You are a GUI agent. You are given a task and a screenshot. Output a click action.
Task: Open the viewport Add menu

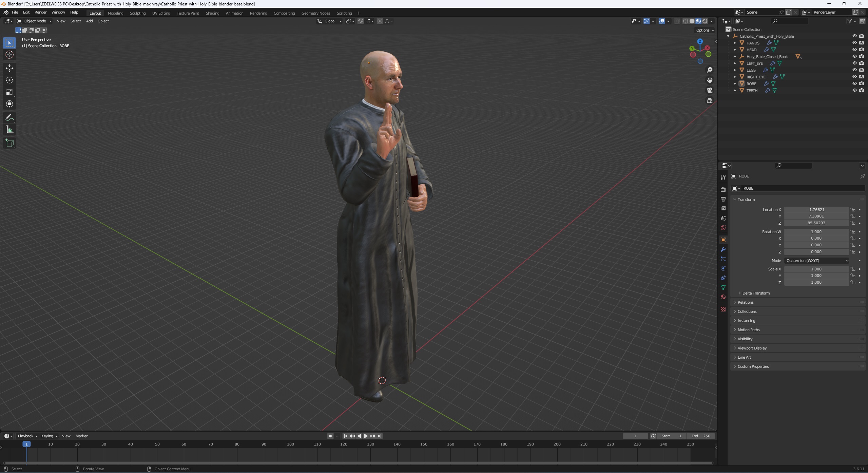(89, 21)
